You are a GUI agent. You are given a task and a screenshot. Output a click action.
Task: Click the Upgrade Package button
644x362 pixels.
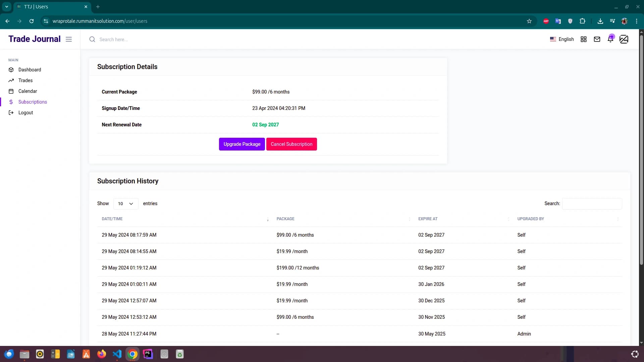click(x=242, y=144)
